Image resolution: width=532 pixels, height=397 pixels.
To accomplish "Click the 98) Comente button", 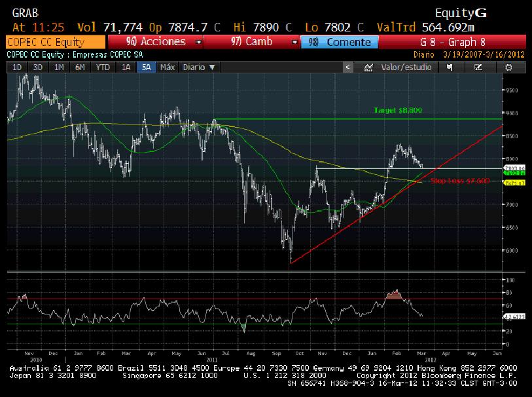I will (x=339, y=42).
